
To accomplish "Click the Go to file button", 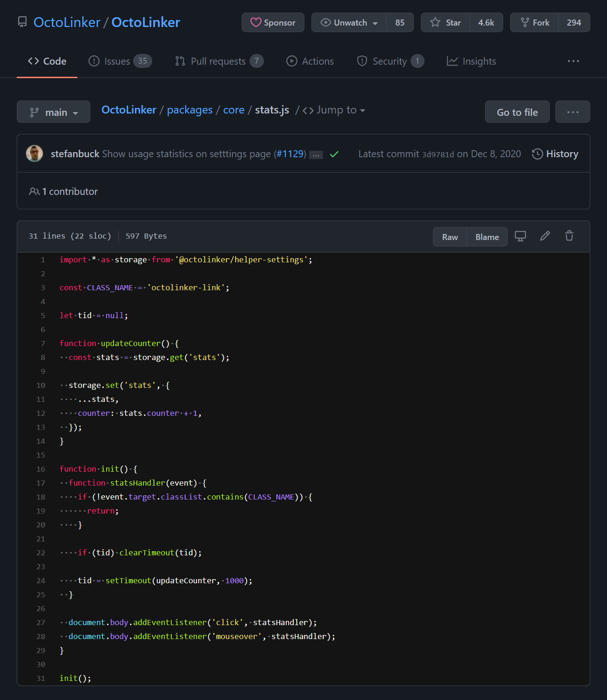I will click(x=517, y=112).
